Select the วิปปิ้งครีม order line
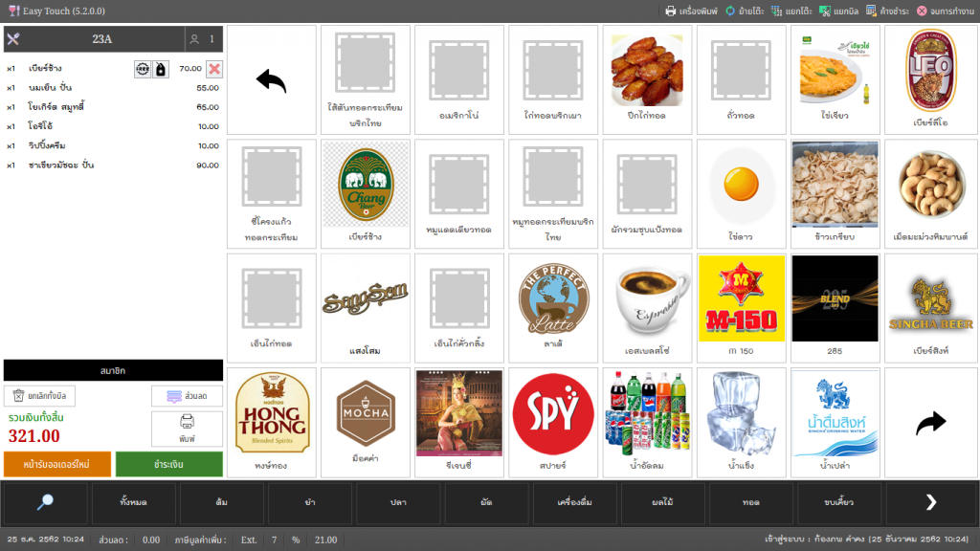The width and height of the screenshot is (980, 551). coord(113,146)
